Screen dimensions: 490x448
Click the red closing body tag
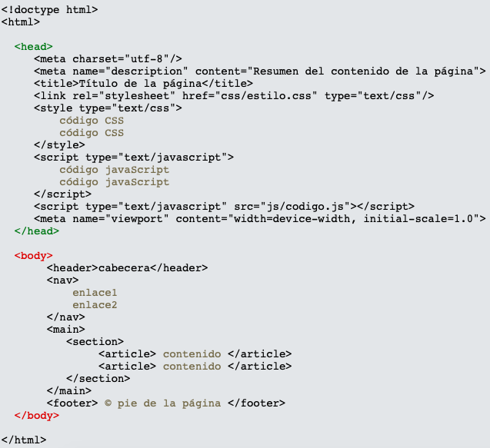tap(37, 416)
